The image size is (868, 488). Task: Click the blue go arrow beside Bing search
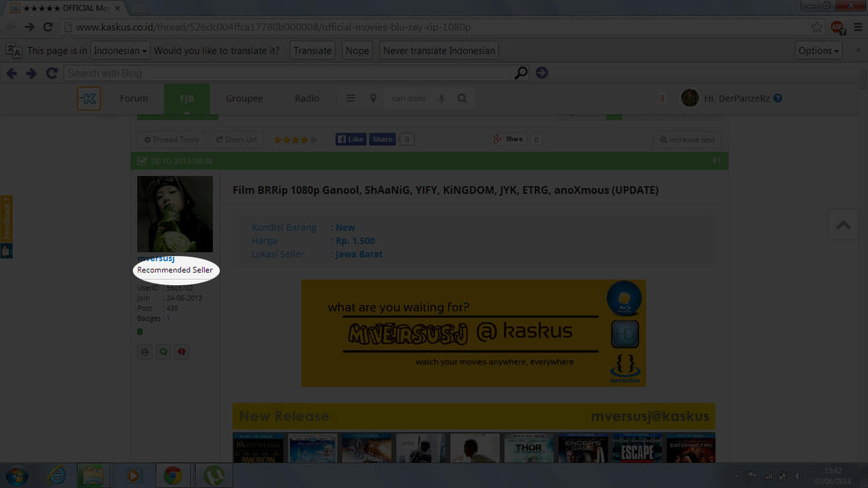click(541, 73)
